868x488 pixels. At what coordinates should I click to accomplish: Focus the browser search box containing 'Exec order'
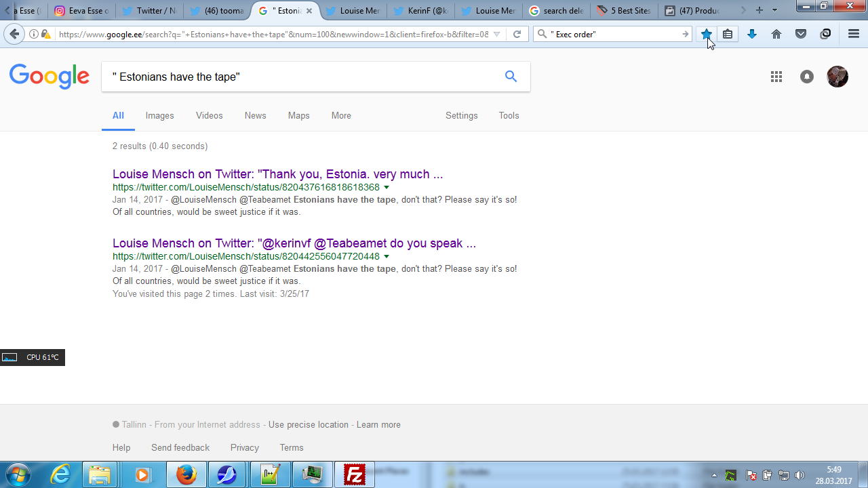pos(614,34)
